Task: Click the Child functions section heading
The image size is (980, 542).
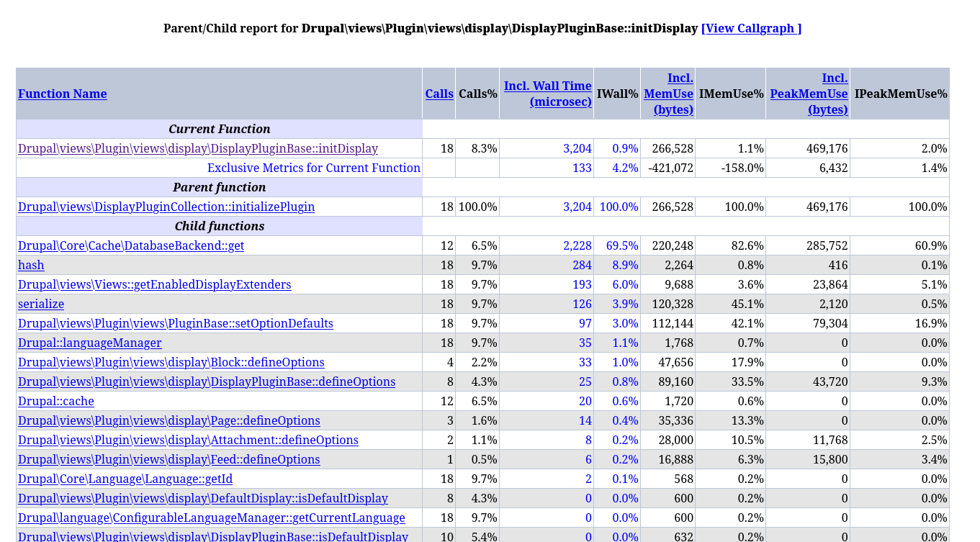Action: [x=220, y=226]
